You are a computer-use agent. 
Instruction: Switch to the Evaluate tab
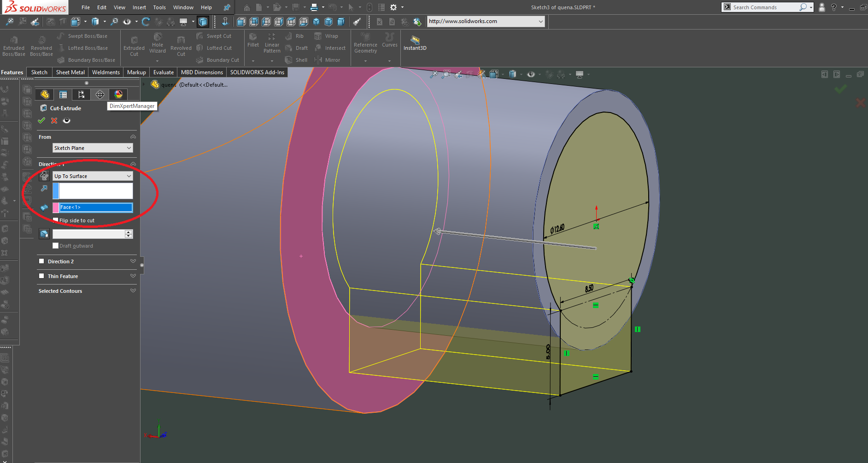click(x=164, y=72)
